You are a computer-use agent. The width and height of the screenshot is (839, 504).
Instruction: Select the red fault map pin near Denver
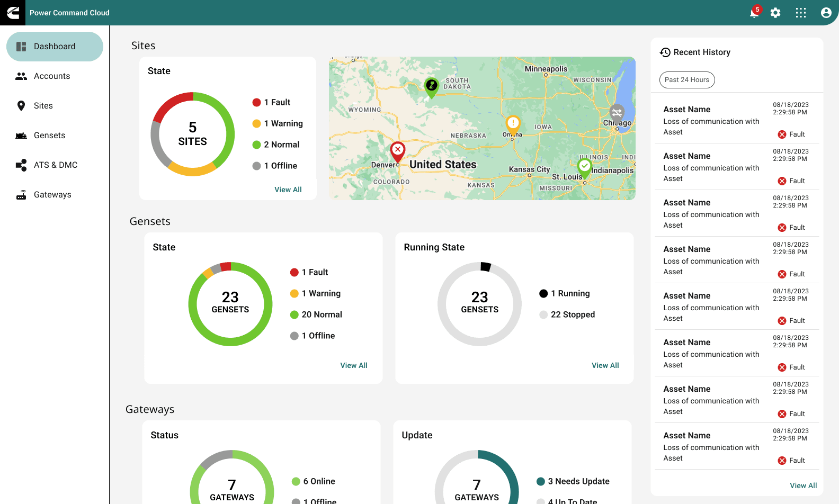coord(398,152)
